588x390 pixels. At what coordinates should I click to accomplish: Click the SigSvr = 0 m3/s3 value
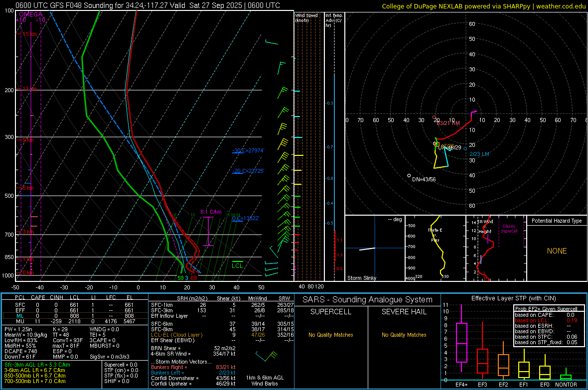click(x=110, y=357)
